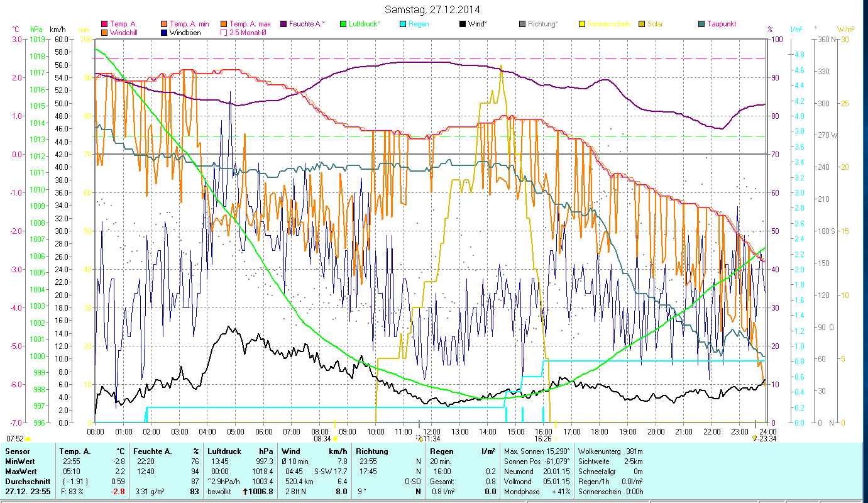The width and height of the screenshot is (868, 503).
Task: Click the gray Richtung legend square
Action: [522, 24]
